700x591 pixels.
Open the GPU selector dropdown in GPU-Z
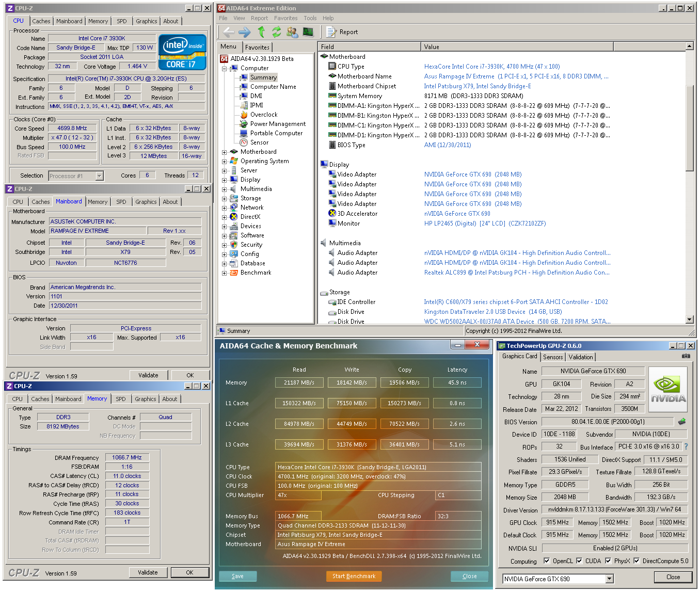click(610, 579)
